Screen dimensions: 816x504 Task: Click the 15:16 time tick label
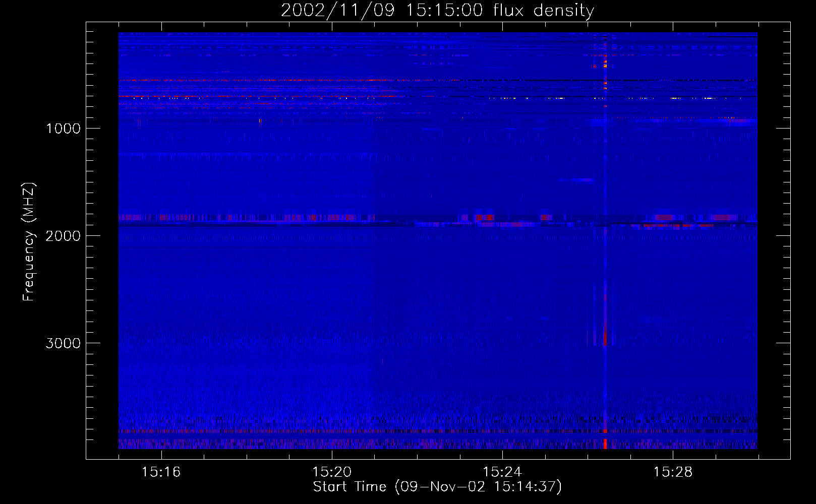(x=161, y=472)
